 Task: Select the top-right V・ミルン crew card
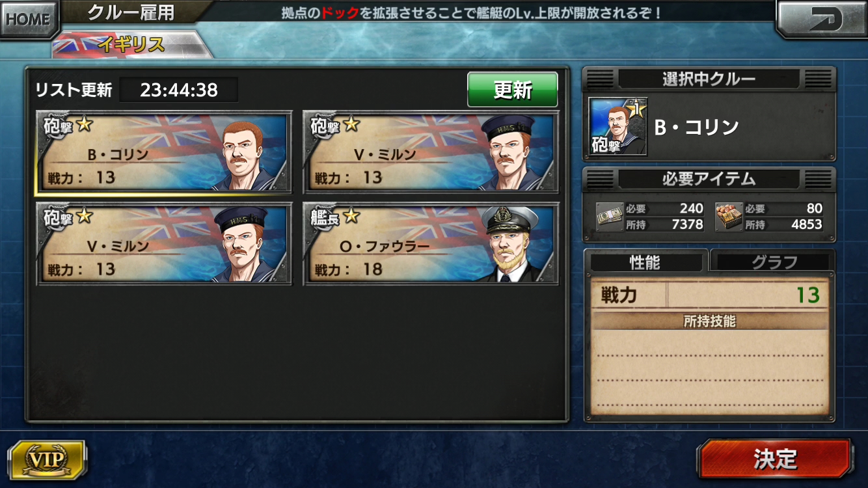tap(431, 152)
